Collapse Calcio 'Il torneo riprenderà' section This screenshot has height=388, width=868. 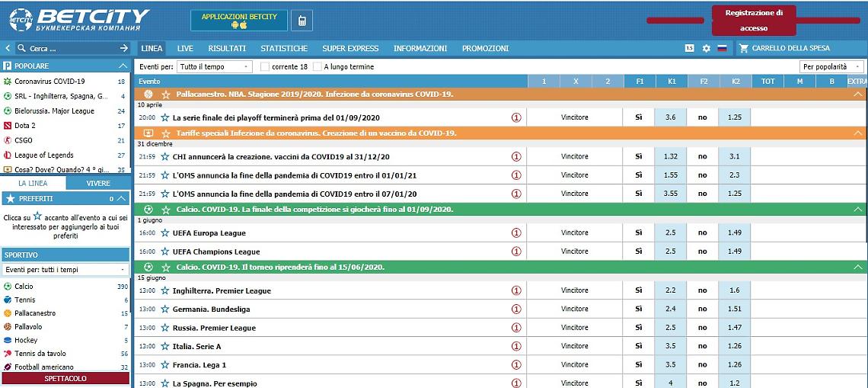[x=859, y=267]
